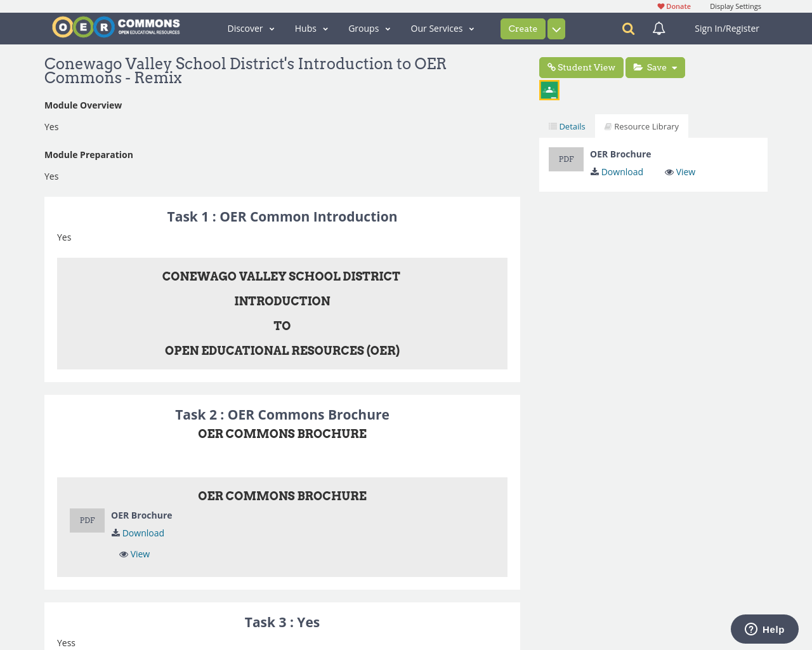Viewport: 812px width, 650px height.
Task: Click the Donate heart link
Action: click(x=673, y=5)
